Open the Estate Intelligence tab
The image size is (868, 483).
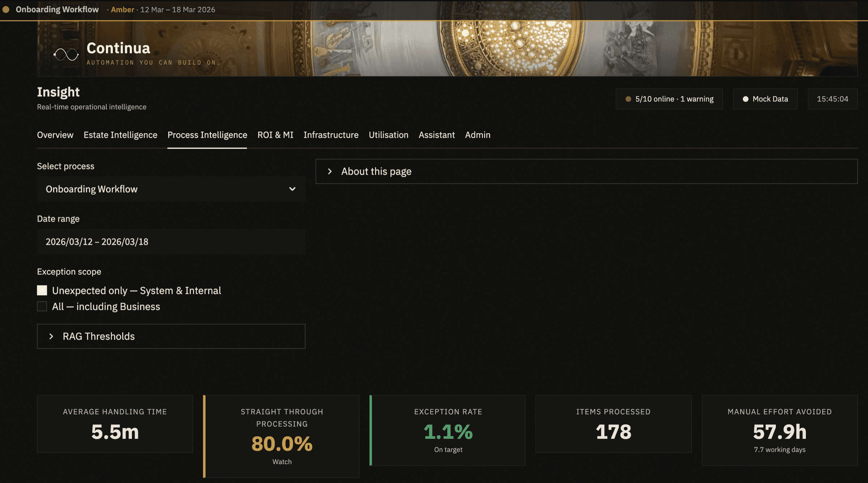[120, 135]
